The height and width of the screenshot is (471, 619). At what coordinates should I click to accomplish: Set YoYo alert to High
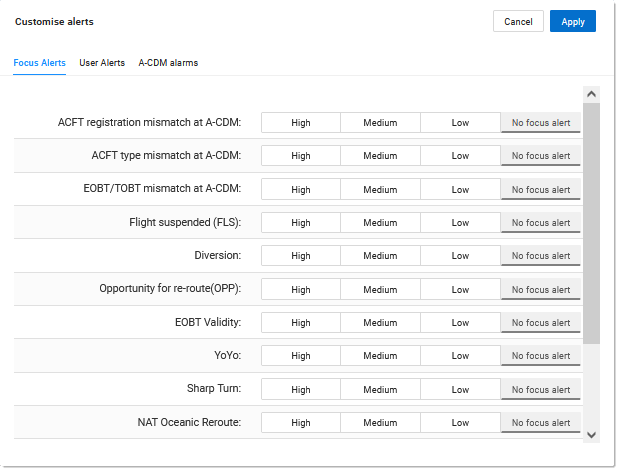pyautogui.click(x=301, y=356)
